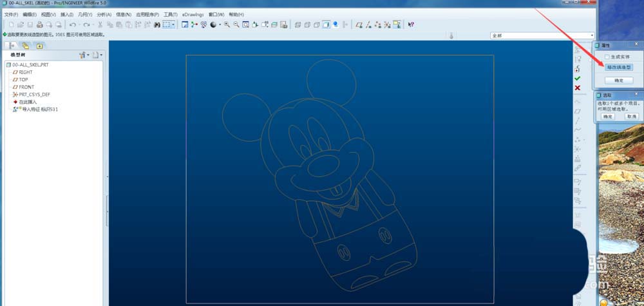Image resolution: width=644 pixels, height=306 pixels.
Task: Cancel with the red X icon
Action: click(x=578, y=88)
